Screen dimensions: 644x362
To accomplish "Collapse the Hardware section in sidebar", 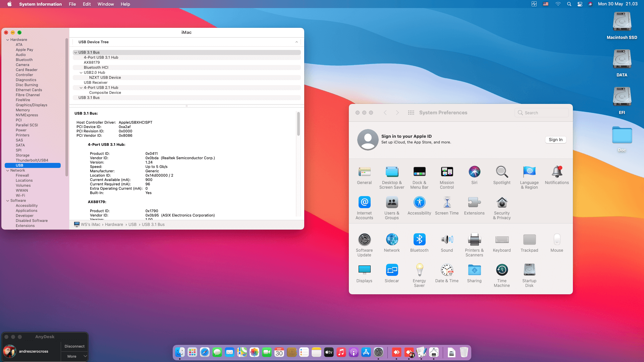I will 8,40.
